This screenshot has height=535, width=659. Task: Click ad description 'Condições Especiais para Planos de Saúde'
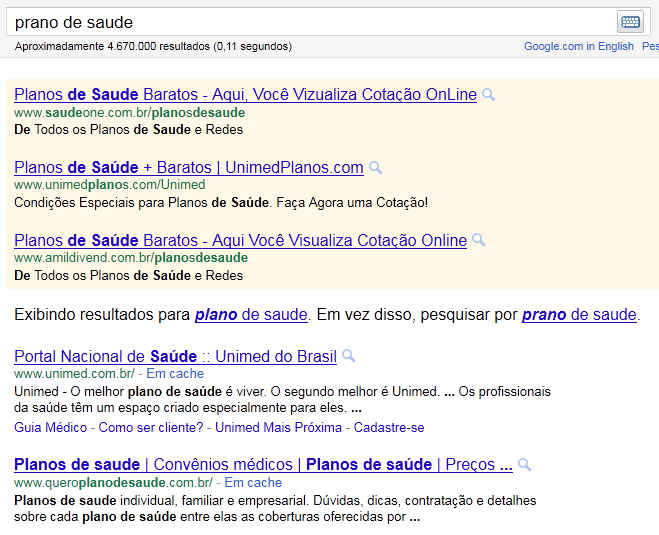[141, 203]
